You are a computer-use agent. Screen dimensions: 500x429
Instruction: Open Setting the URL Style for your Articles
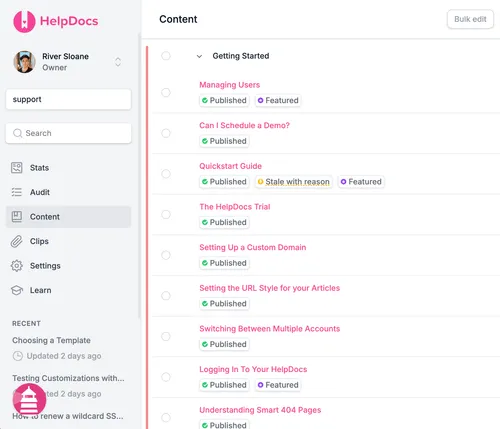(x=269, y=288)
